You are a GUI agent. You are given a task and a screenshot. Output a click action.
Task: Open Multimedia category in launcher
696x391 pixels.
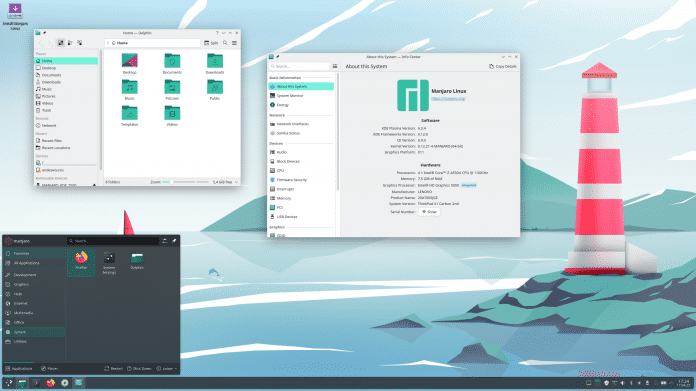click(x=34, y=313)
